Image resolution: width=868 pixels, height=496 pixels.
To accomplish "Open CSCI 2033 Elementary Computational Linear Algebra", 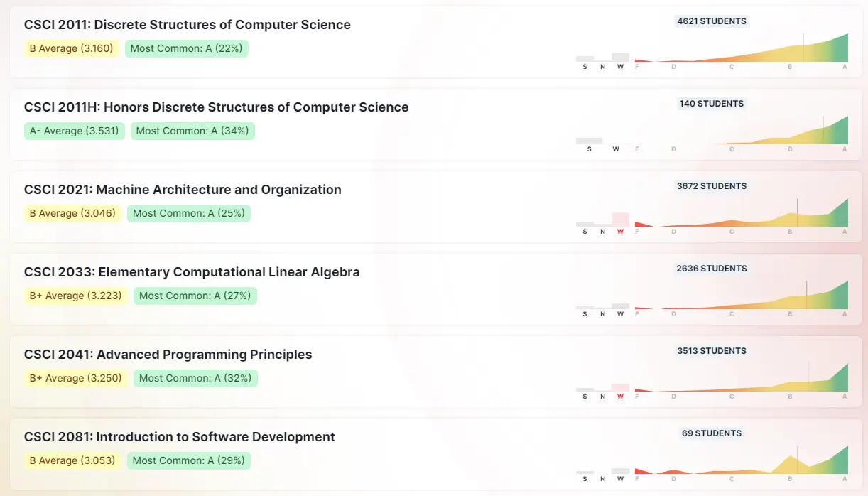I will click(x=192, y=272).
